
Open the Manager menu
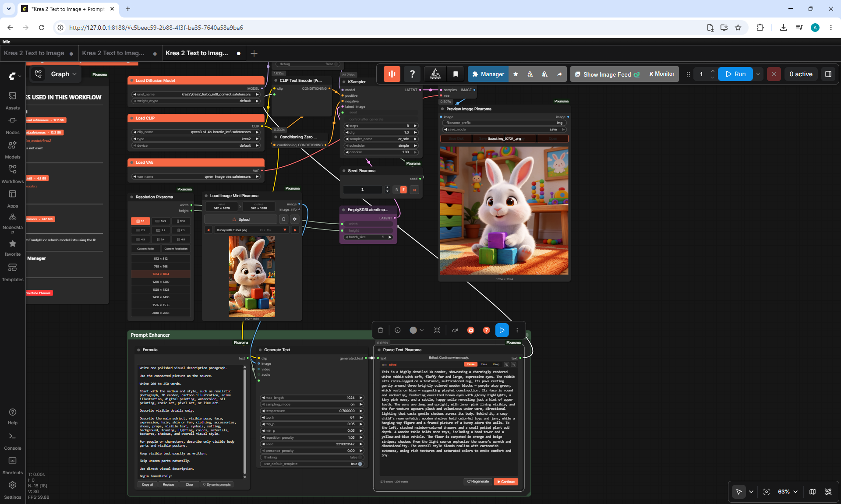click(x=488, y=74)
